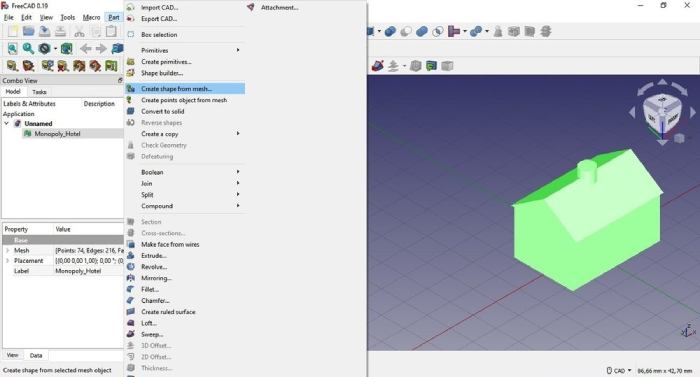
Task: Create a new document via toolbar icon
Action: pyautogui.click(x=12, y=31)
